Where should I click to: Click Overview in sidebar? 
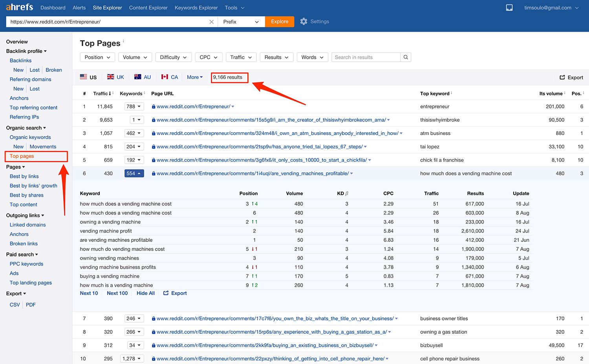(17, 42)
